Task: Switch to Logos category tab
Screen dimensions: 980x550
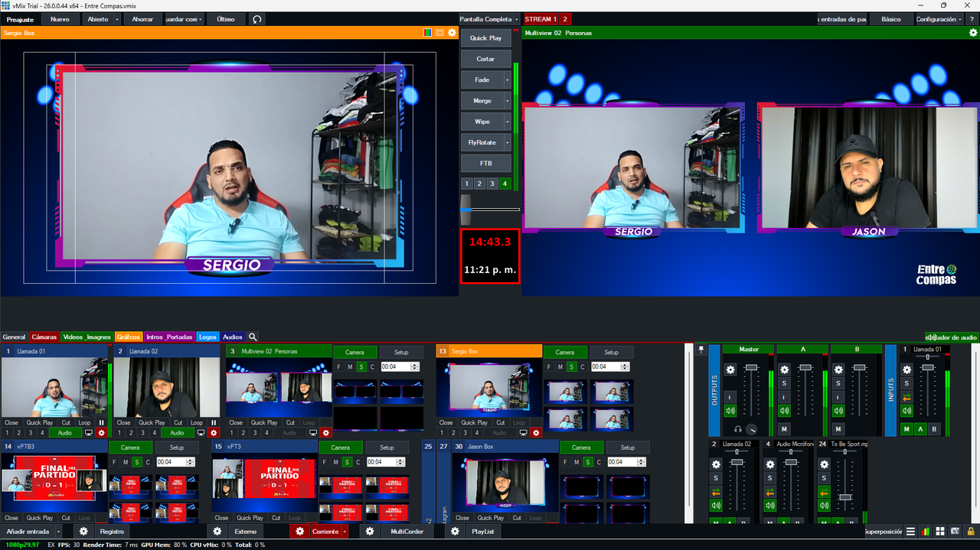Action: [207, 337]
